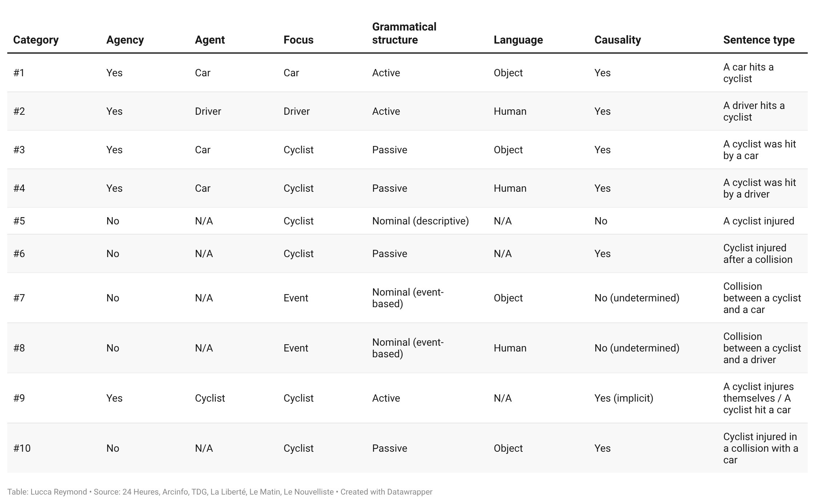Click 'A cyclist injured' sentence cell
This screenshot has width=815, height=504.
[x=758, y=221]
